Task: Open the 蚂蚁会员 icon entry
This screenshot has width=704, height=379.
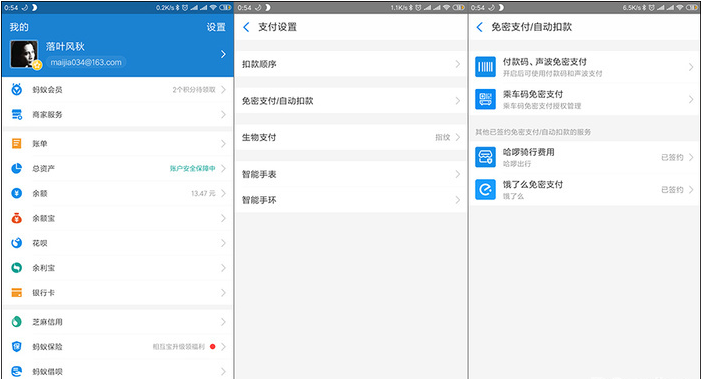Action: (17, 89)
